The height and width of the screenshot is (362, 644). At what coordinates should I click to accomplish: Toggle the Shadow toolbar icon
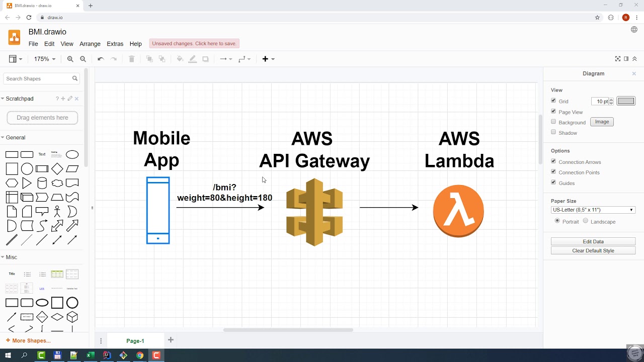205,59
